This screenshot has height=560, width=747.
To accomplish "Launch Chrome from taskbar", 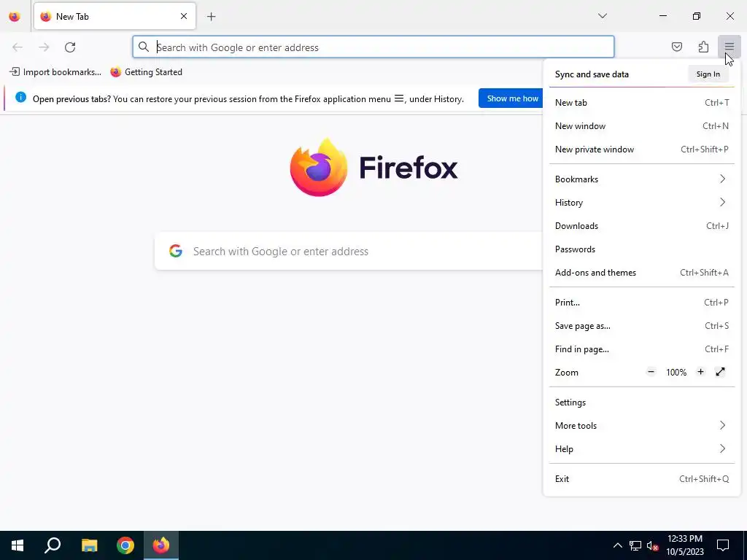I will coord(125,545).
